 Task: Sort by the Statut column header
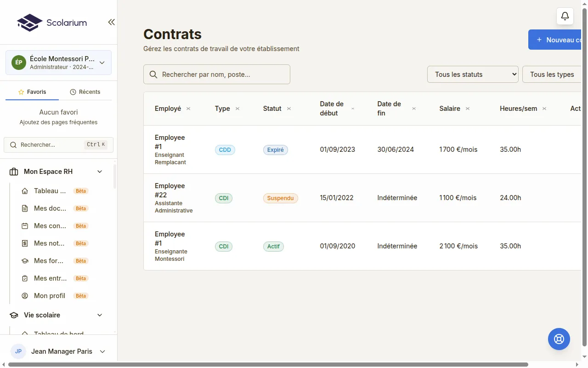pos(272,109)
